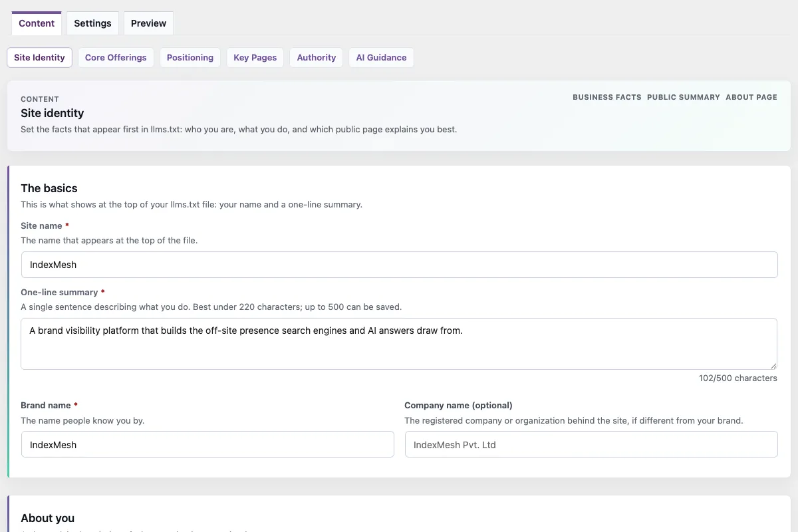Click inside the One-line summary textarea
This screenshot has width=798, height=532.
399,344
